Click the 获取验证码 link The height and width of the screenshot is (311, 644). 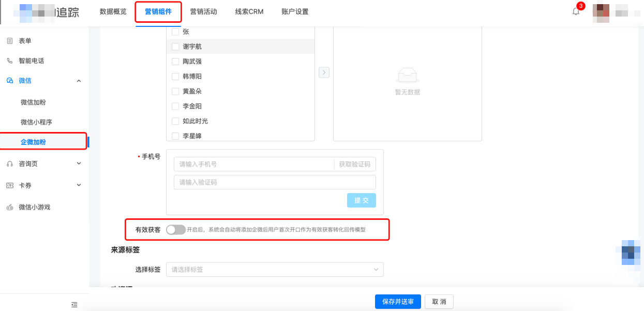[356, 164]
